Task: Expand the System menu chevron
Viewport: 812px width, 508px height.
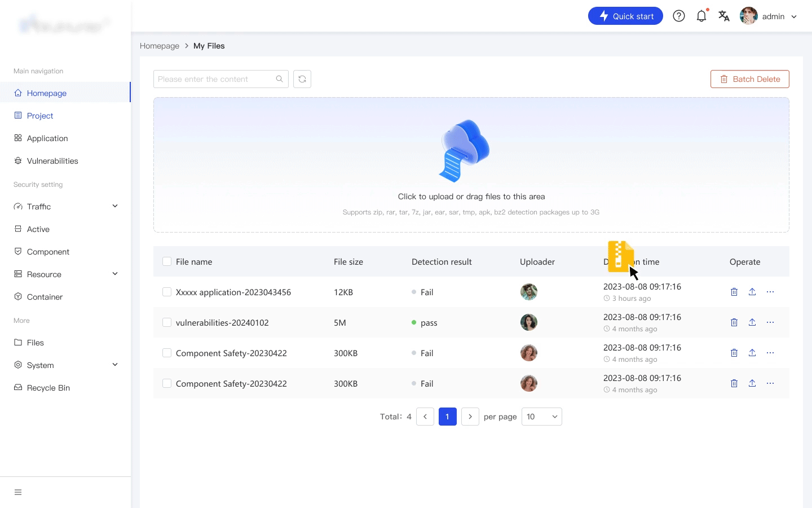Action: (x=115, y=365)
